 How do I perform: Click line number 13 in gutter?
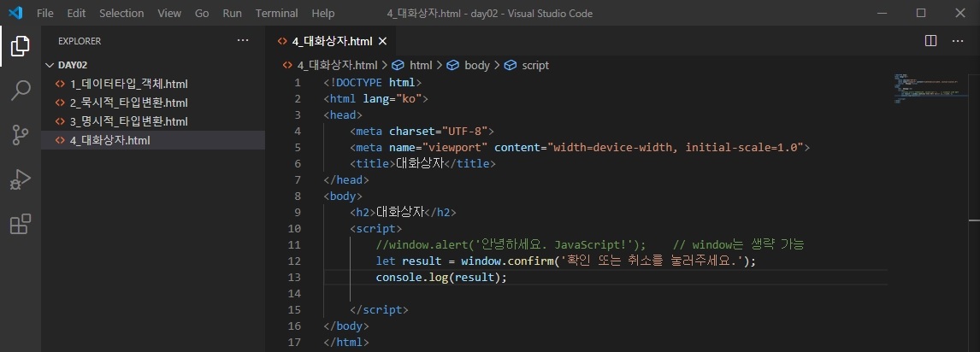(x=295, y=277)
